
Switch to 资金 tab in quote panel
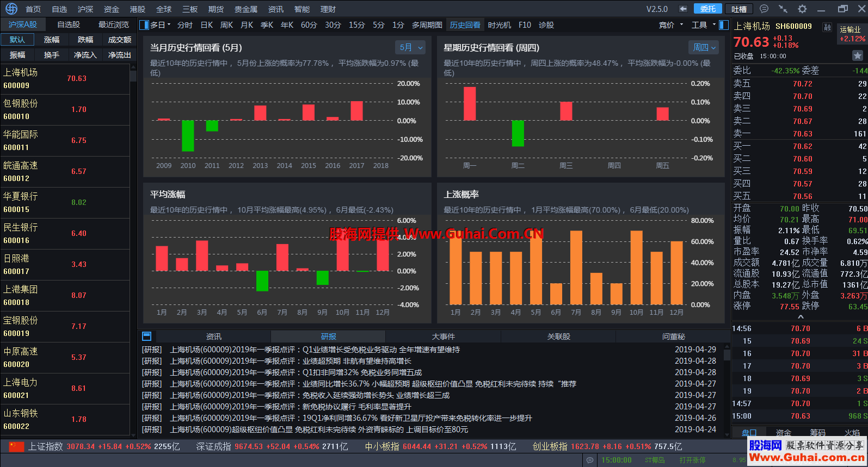pos(784,433)
